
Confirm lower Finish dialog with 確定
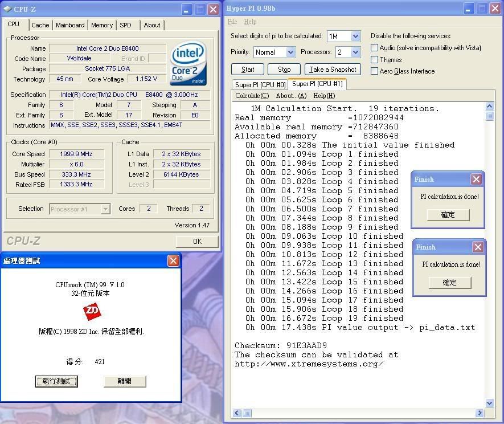(x=450, y=283)
